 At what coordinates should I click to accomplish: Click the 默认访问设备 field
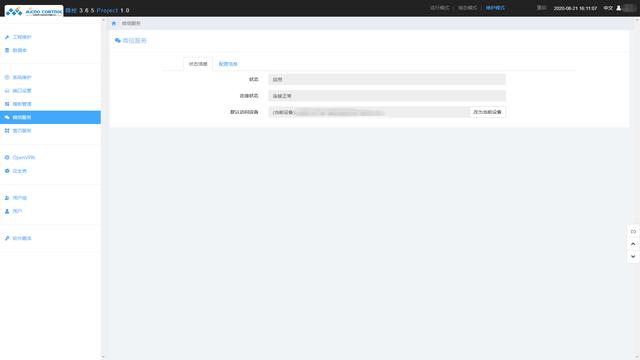pos(369,112)
